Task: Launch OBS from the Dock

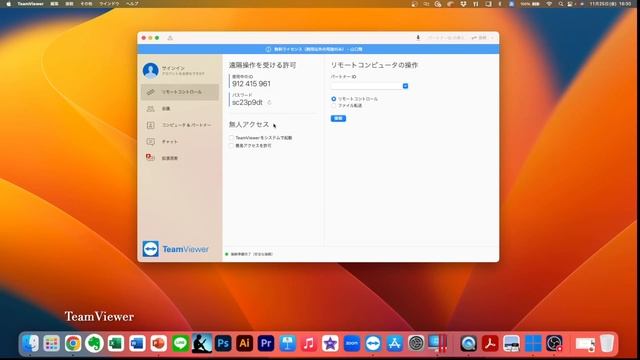Action: (554, 343)
